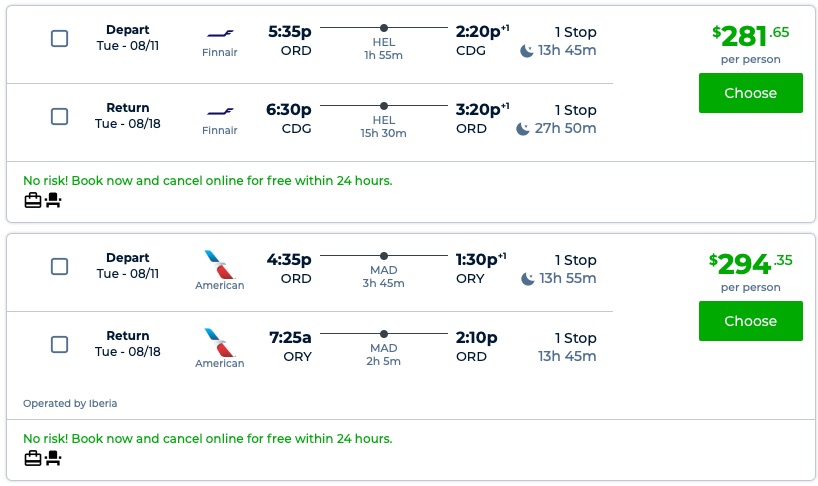Click the HEL stopover dot on Finnair depart

(384, 28)
